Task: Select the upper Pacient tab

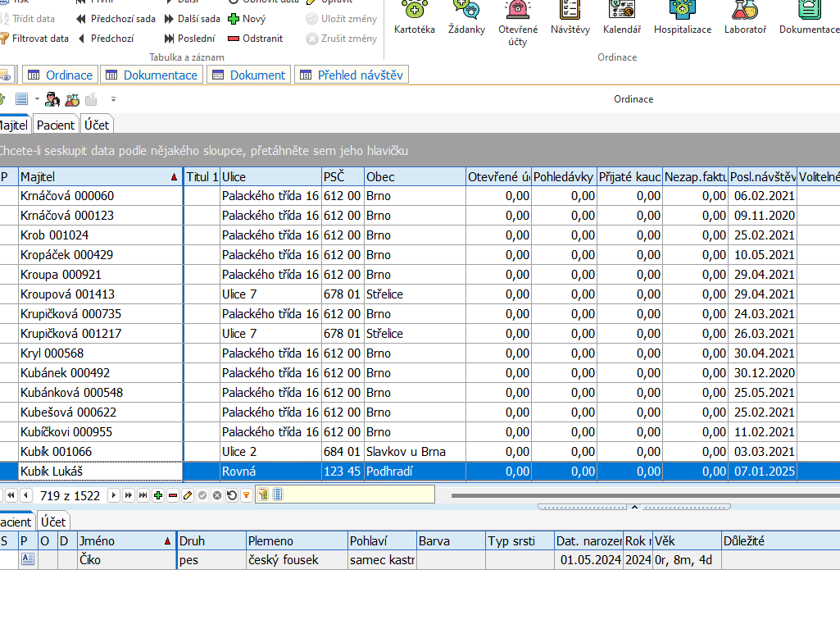Action: tap(56, 125)
